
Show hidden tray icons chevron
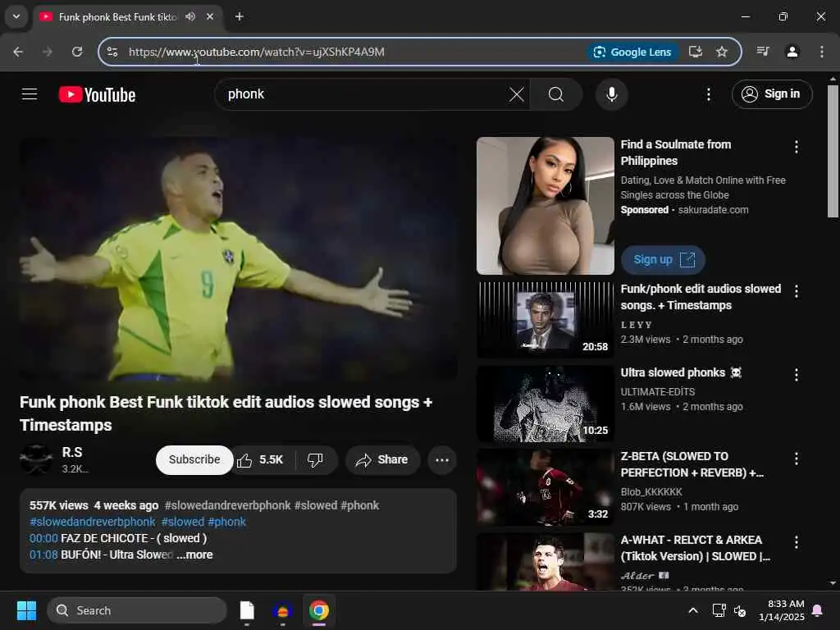tap(692, 610)
